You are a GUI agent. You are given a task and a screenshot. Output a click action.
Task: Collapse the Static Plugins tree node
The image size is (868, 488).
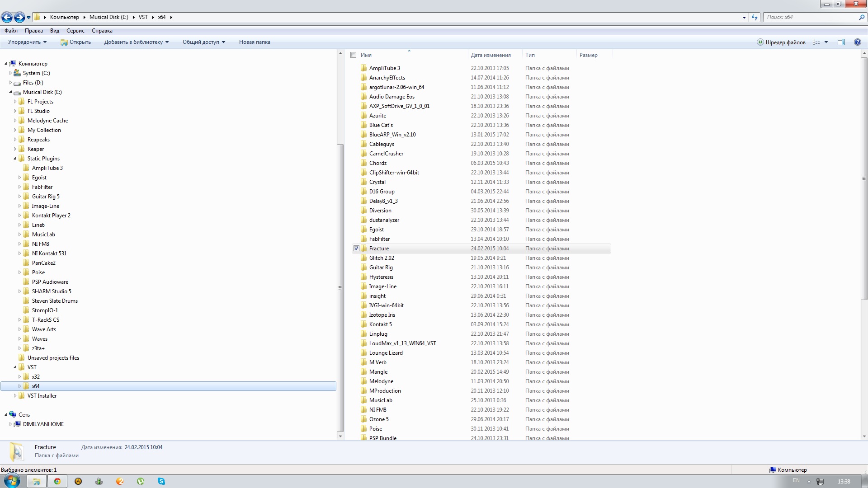coord(15,159)
